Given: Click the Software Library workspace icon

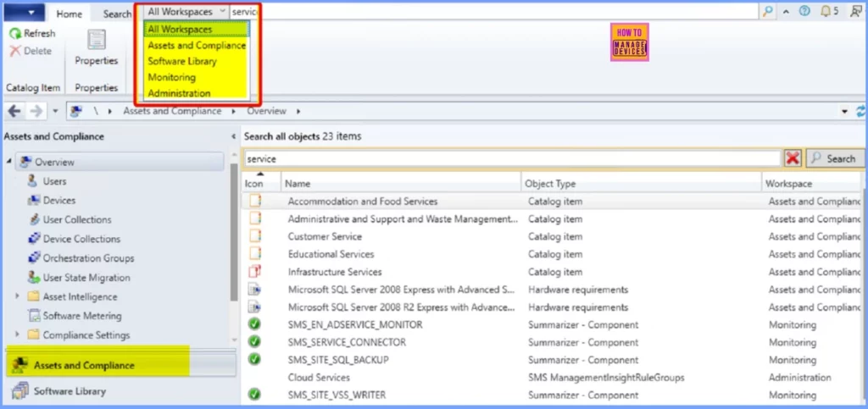Looking at the screenshot, I should pyautogui.click(x=20, y=390).
